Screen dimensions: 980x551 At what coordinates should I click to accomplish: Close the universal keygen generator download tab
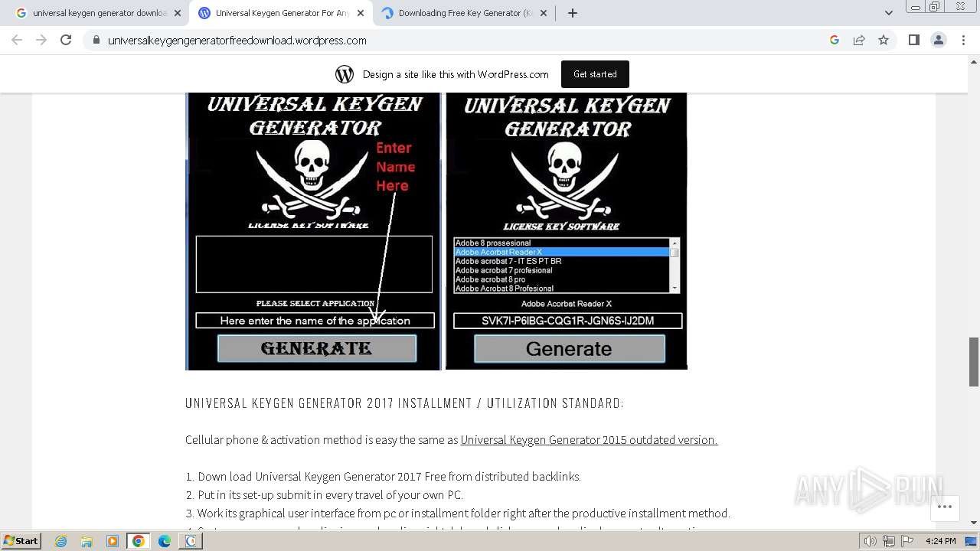pyautogui.click(x=178, y=13)
